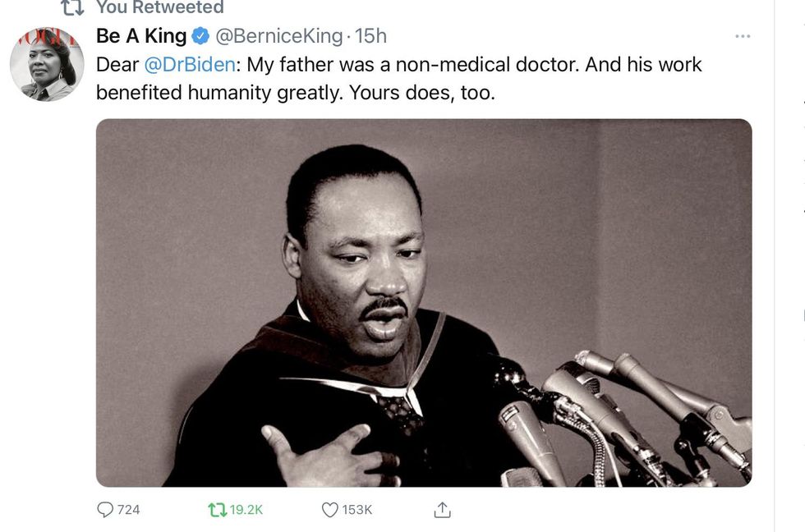Like the tweet with the heart icon
The height and width of the screenshot is (532, 805).
click(329, 510)
